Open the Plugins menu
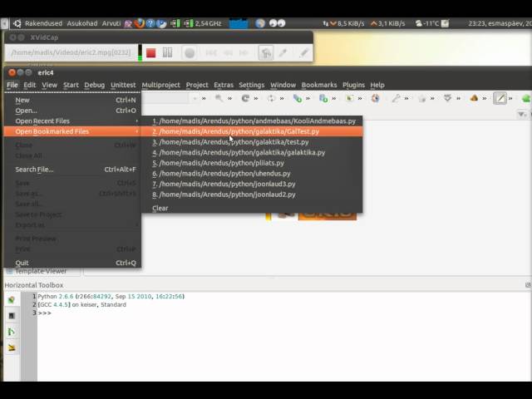Screen dimensions: 532x399 click(x=353, y=85)
